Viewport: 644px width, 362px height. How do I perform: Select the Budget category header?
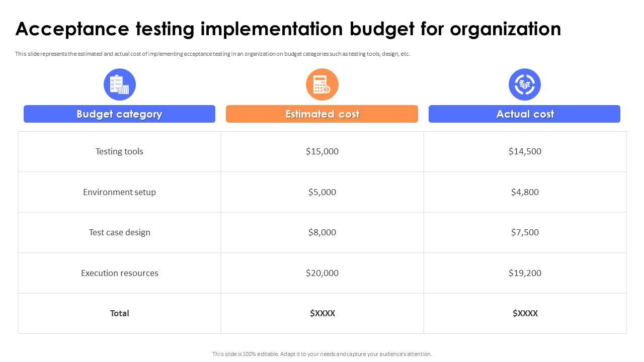[119, 114]
